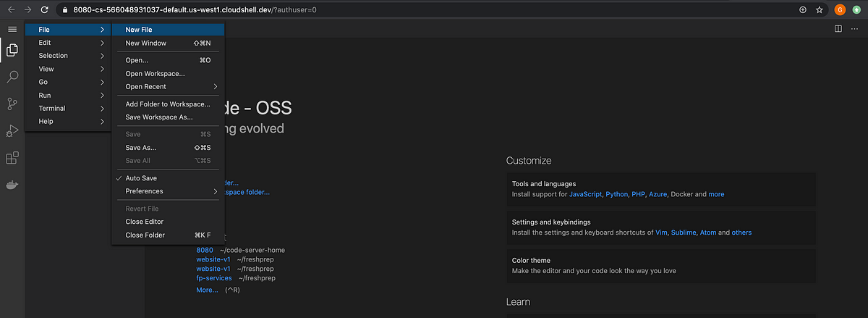Open the Help menu
The width and height of the screenshot is (868, 318).
(69, 121)
